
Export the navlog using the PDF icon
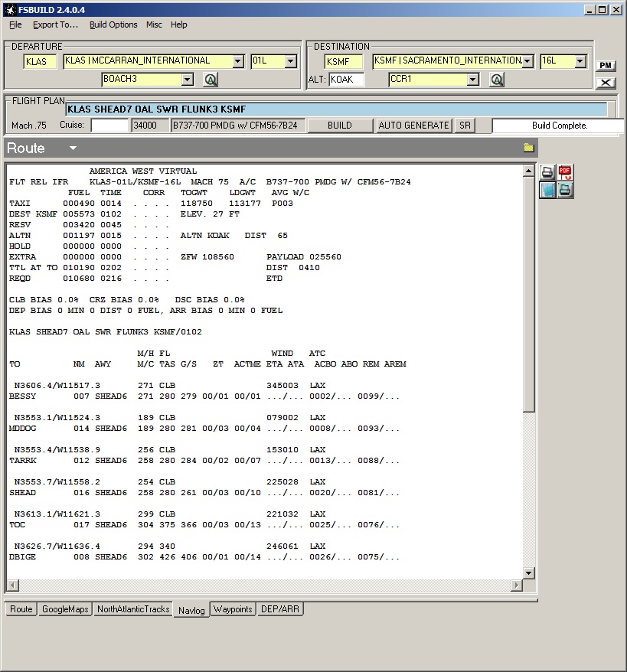[565, 172]
